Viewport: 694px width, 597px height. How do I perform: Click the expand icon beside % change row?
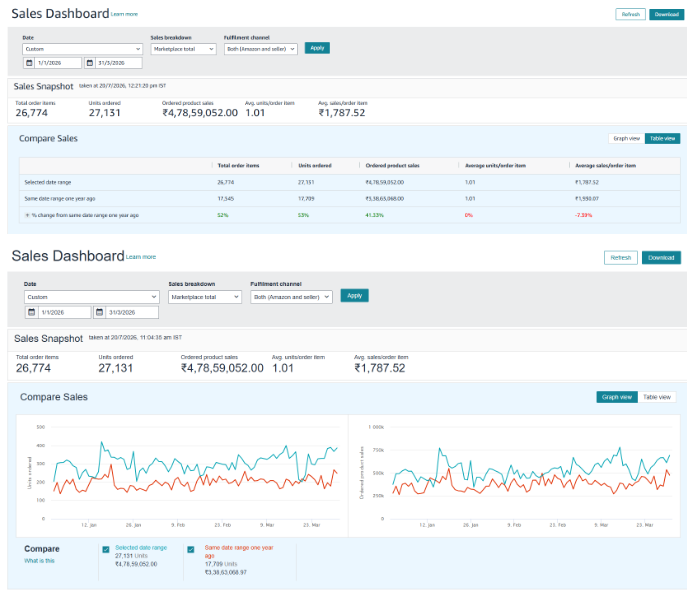[27, 215]
